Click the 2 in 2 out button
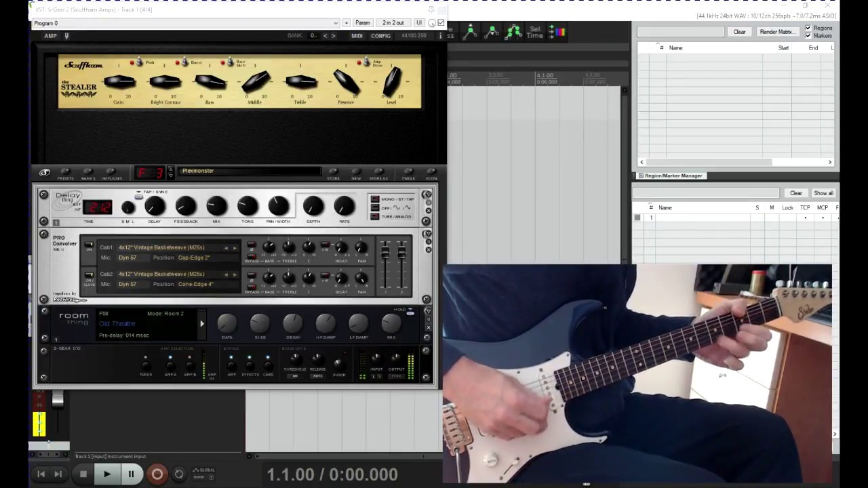Viewport: 868px width, 488px height. (393, 23)
